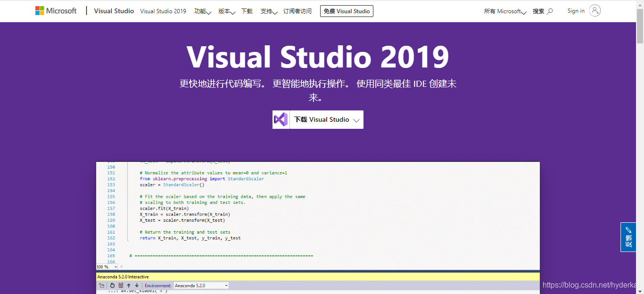644x294 pixels.
Task: Click the Sign in link
Action: pos(576,11)
